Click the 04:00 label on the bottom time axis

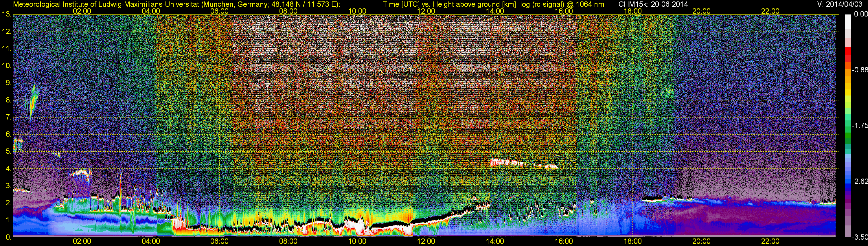click(151, 241)
